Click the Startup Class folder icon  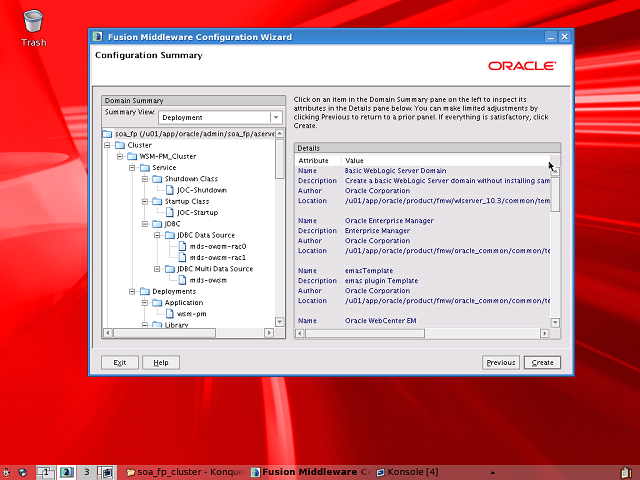(x=157, y=201)
